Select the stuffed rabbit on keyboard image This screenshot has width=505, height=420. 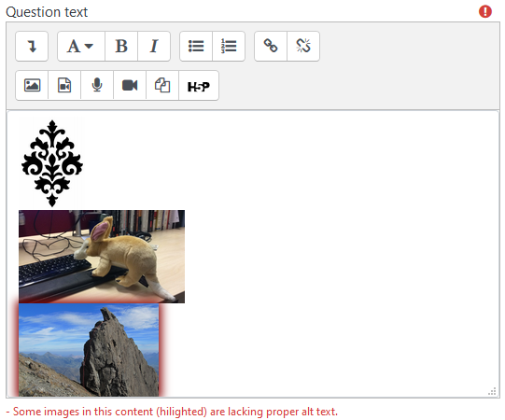[x=102, y=257]
